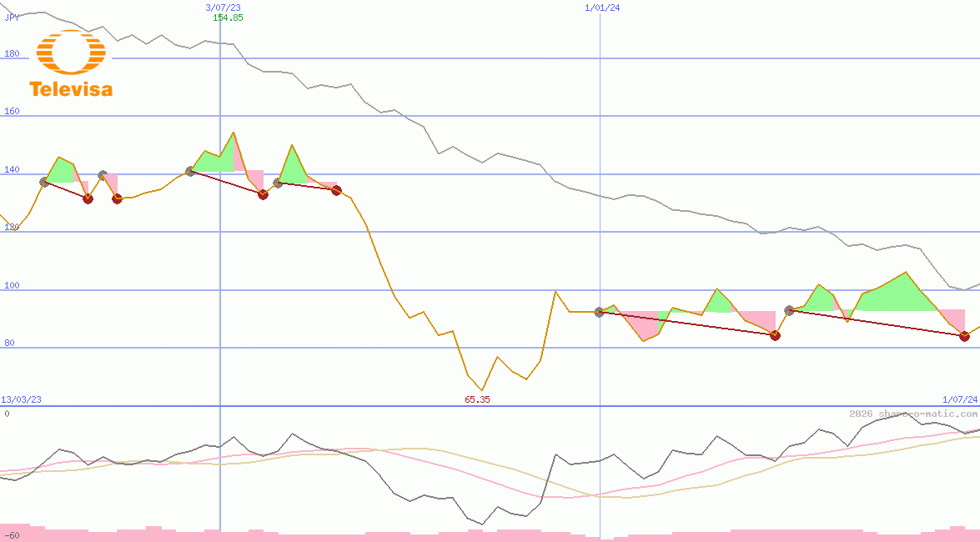This screenshot has width=980, height=542.
Task: Click the rightmost red exit marker
Action: point(964,336)
